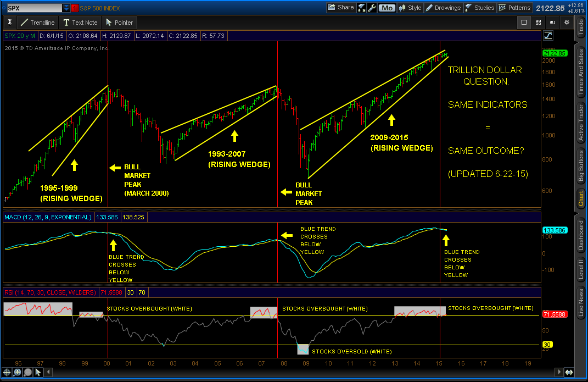Click the 'H: 2129.87' high value

116,36
